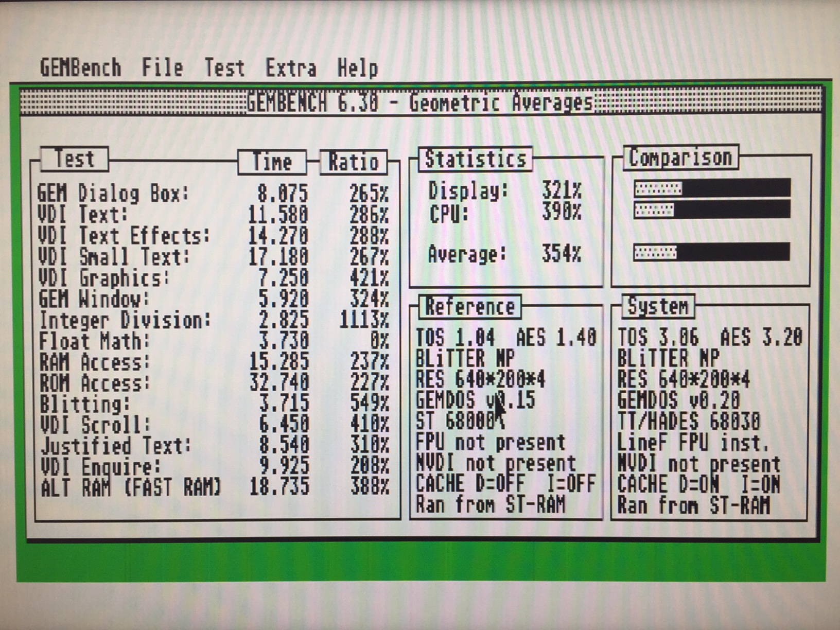Click 'TOS 3.06 AES 3.20' in System

(x=710, y=338)
